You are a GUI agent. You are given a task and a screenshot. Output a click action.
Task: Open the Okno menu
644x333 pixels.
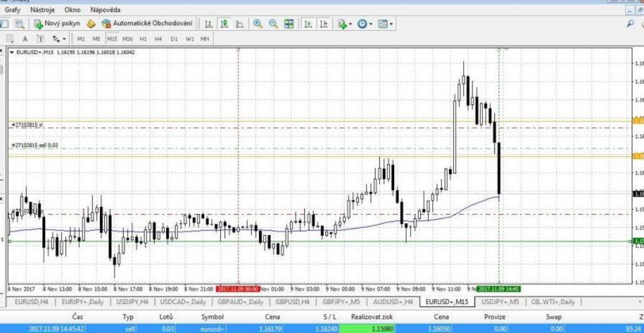(72, 9)
